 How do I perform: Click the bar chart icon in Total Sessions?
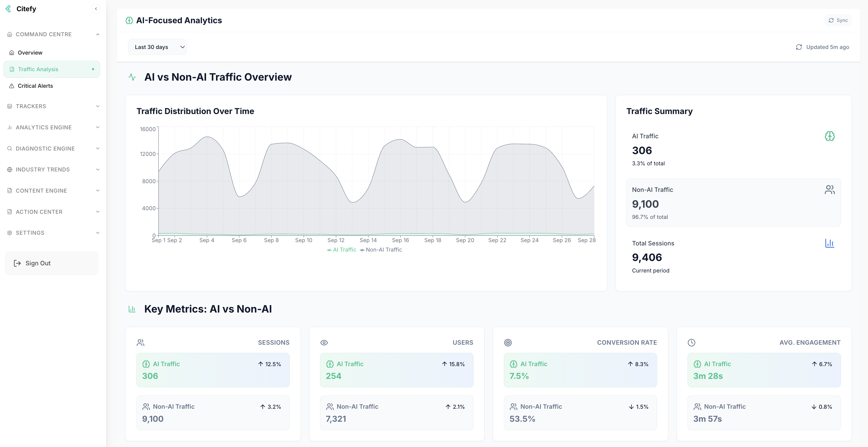(x=829, y=243)
